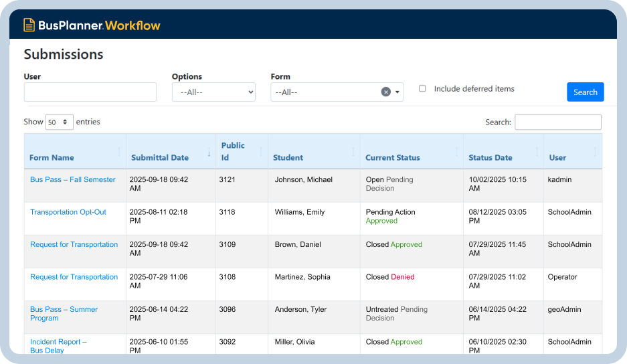Open the Show entries count selector
Screen dimensions: 627x364
pos(59,122)
